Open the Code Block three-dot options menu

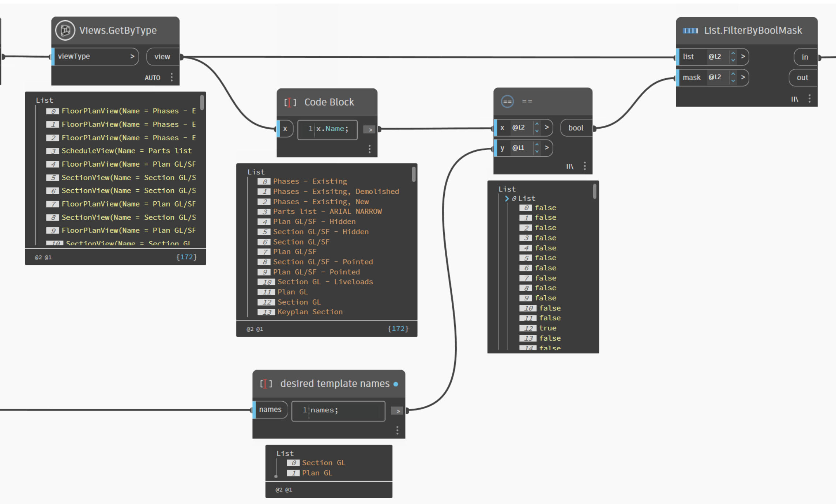(x=369, y=149)
